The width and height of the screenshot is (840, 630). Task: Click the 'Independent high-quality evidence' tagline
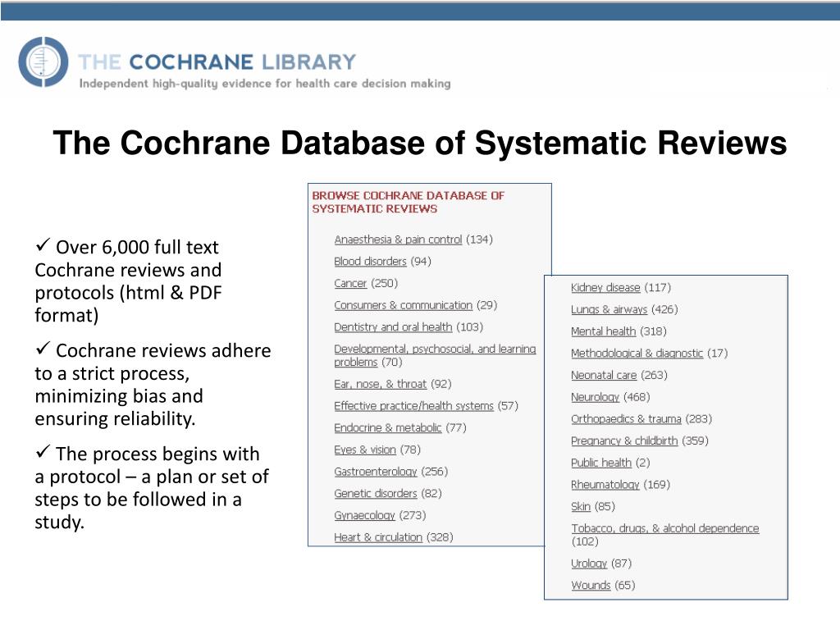(265, 84)
